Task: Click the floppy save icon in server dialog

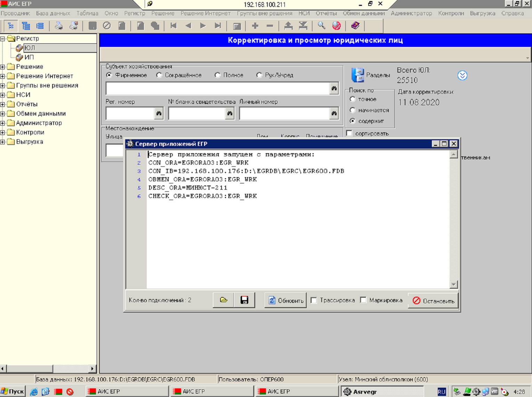Action: (244, 300)
